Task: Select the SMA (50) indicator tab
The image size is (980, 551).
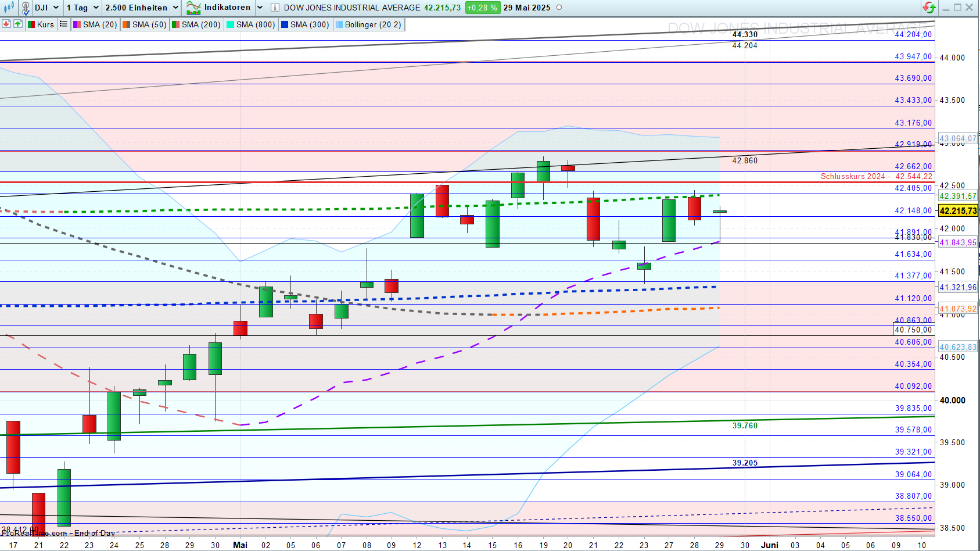Action: (x=144, y=24)
